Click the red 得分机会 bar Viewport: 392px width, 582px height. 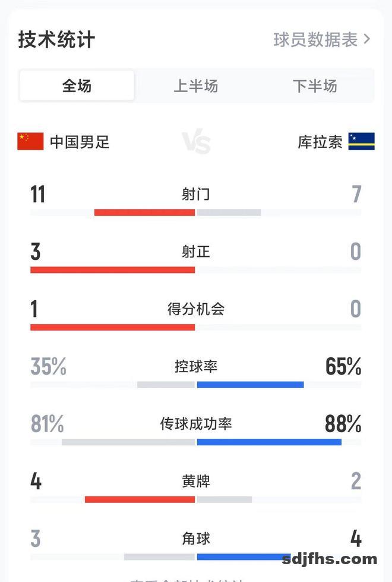point(112,327)
